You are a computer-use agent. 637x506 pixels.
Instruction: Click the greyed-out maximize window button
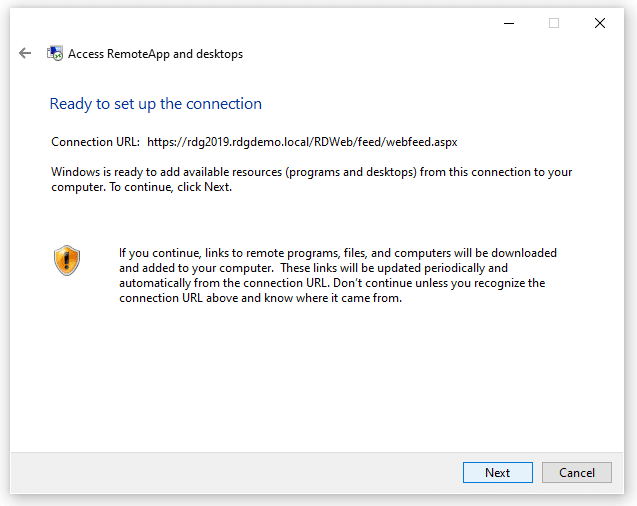click(x=554, y=23)
